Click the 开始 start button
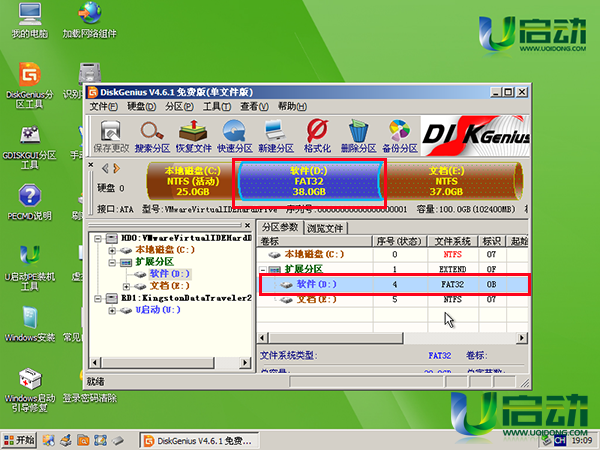The height and width of the screenshot is (450, 600). click(x=19, y=440)
